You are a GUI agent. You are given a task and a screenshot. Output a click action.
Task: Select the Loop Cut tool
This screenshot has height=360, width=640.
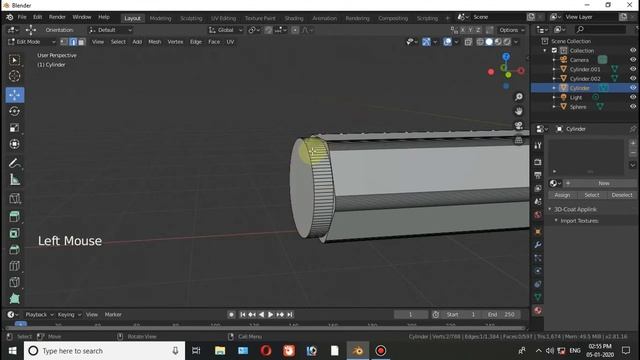click(14, 266)
